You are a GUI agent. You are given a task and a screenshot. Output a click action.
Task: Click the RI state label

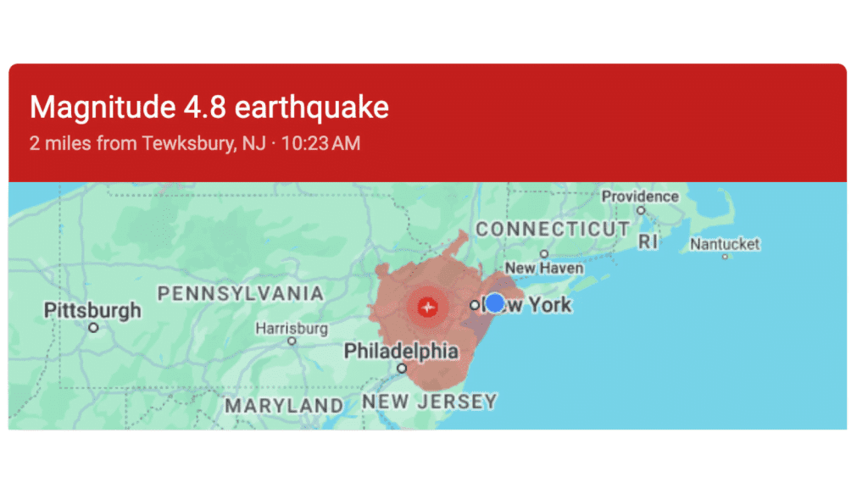tap(648, 242)
